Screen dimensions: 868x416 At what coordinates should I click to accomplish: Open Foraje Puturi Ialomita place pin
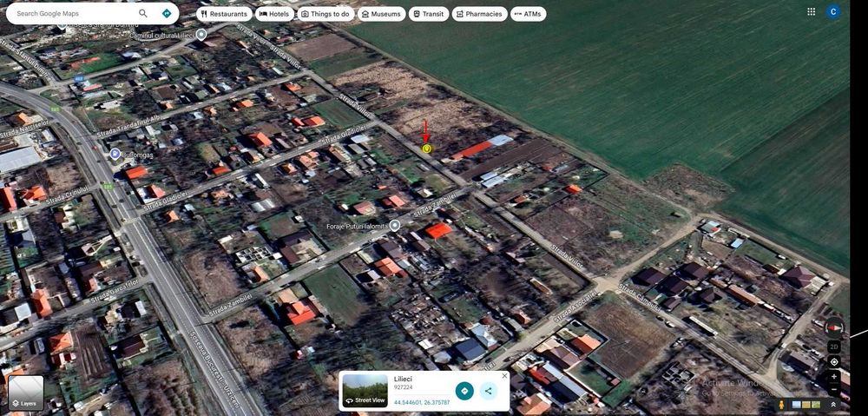coord(395,225)
